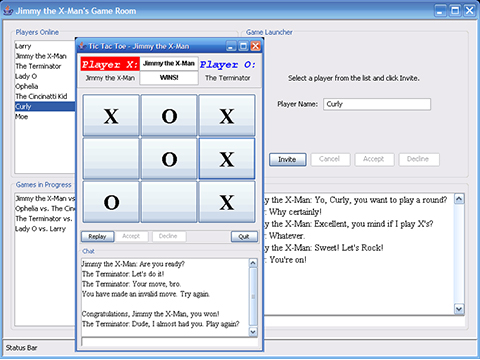Minimize the Game Room window
The width and height of the screenshot is (480, 360).
coord(440,11)
